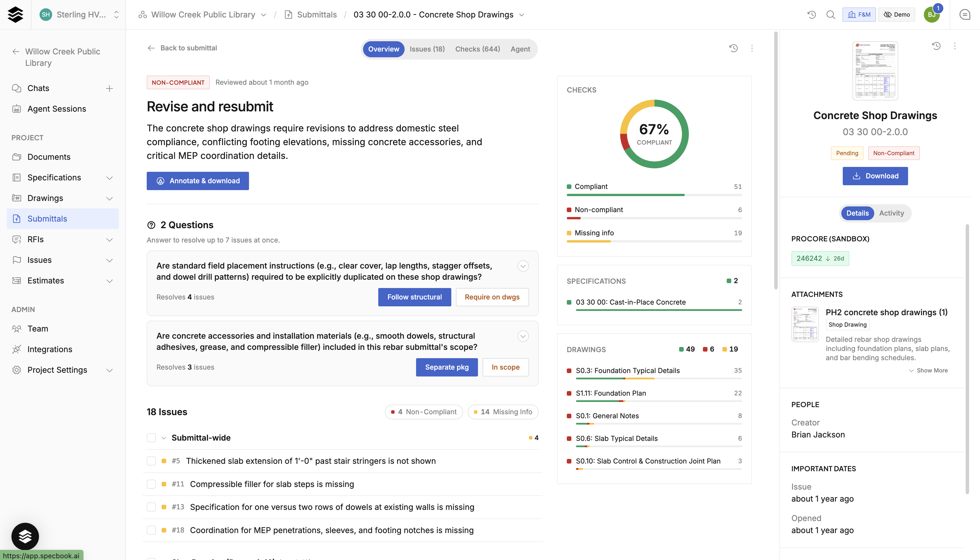Expand Drawings in sidebar
980x560 pixels.
click(x=110, y=198)
